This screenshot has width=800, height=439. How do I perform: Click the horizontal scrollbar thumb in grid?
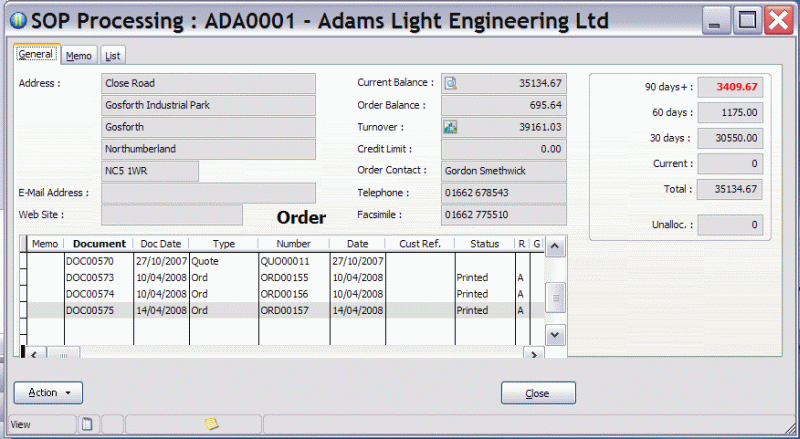[x=63, y=353]
